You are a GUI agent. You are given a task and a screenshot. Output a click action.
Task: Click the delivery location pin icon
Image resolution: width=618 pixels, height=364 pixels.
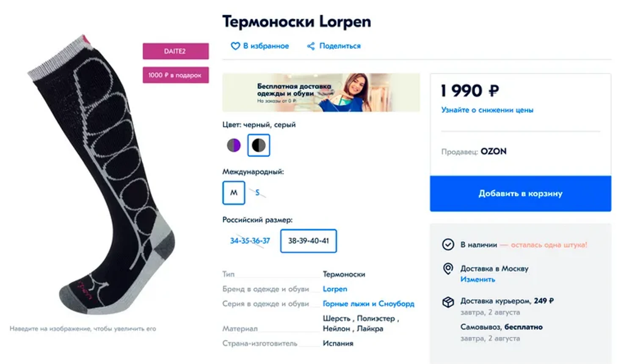448,269
